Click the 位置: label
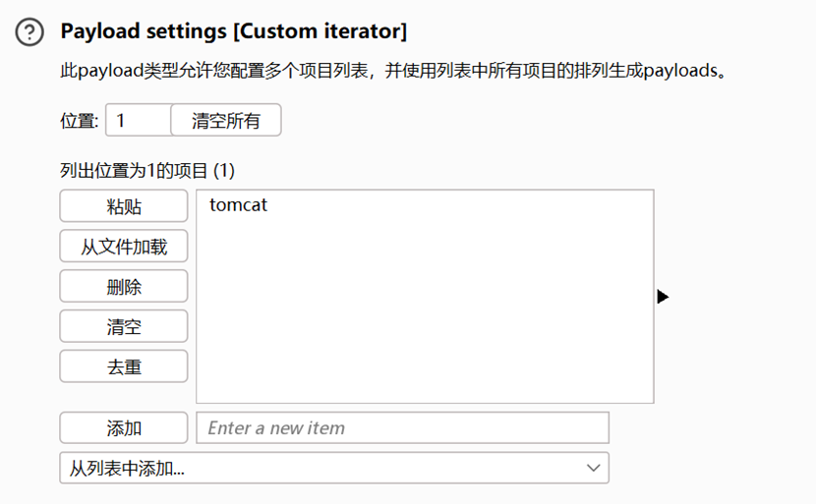 (79, 121)
